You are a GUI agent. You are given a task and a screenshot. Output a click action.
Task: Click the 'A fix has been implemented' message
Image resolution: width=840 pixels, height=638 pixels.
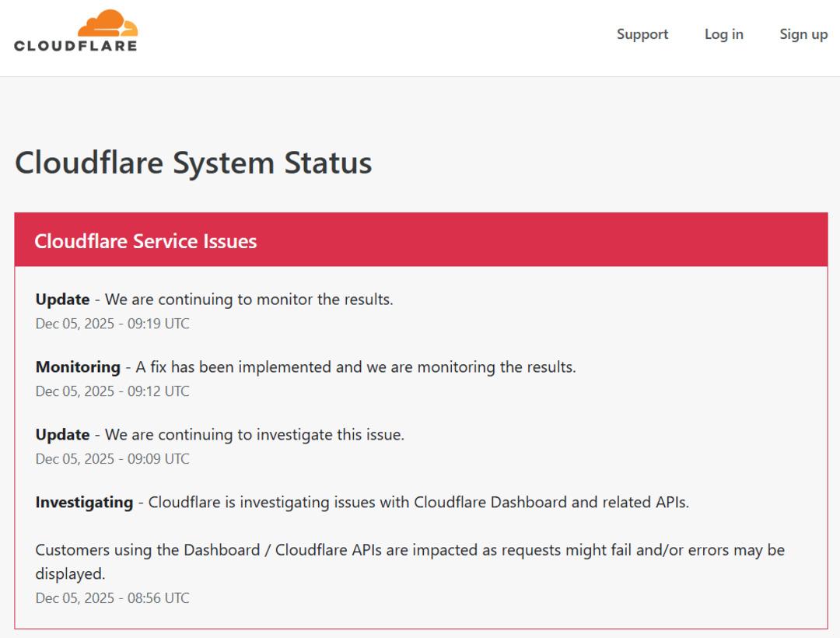point(355,367)
